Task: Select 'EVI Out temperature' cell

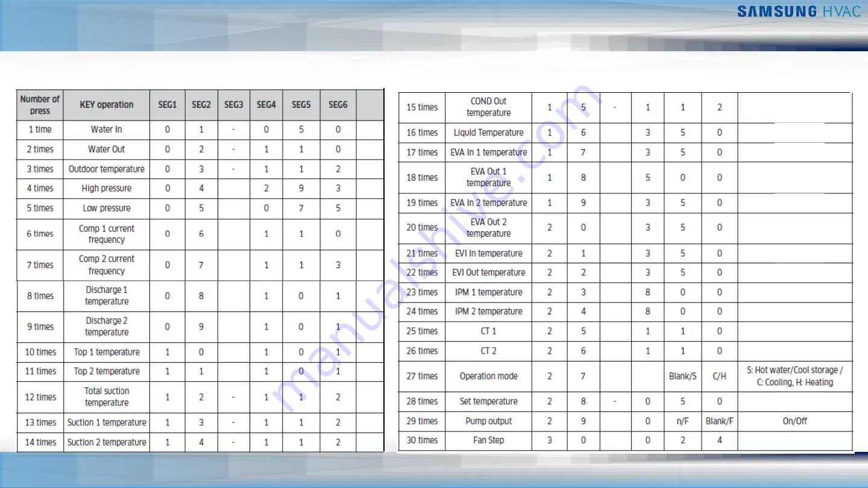Action: [488, 273]
